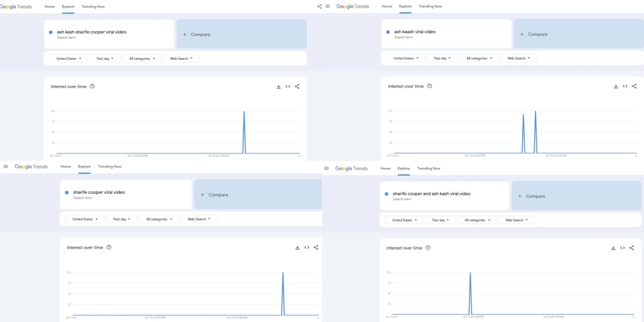Viewport: 644px width, 322px height.
Task: Share the "ash kaash viral video" interest chart
Action: pyautogui.click(x=634, y=86)
